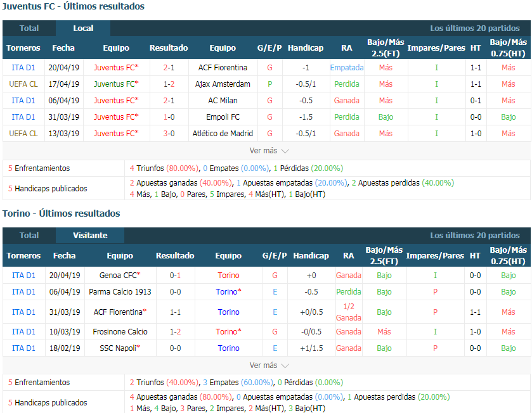Click the 1-2 result against Ajax Amsterdam
Viewport: 532px width, 413px height.
coord(169,84)
